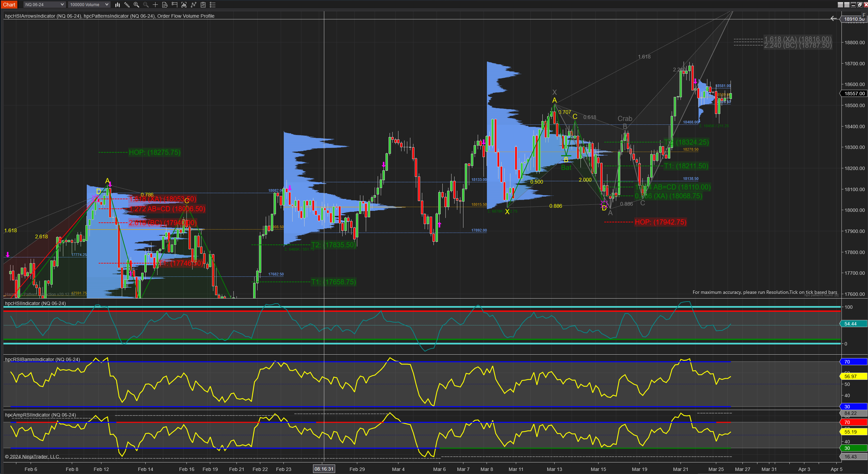
Task: Toggle the F fixed scale button
Action: click(x=864, y=15)
